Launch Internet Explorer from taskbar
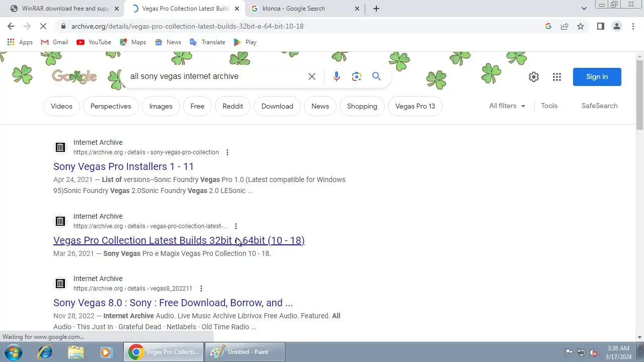 45,352
